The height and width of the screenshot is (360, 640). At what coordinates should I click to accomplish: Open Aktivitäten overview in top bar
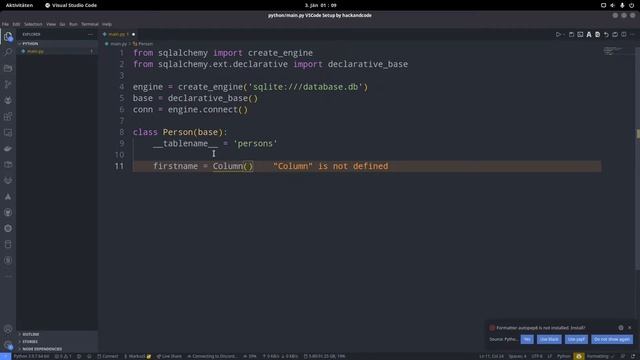(x=19, y=5)
